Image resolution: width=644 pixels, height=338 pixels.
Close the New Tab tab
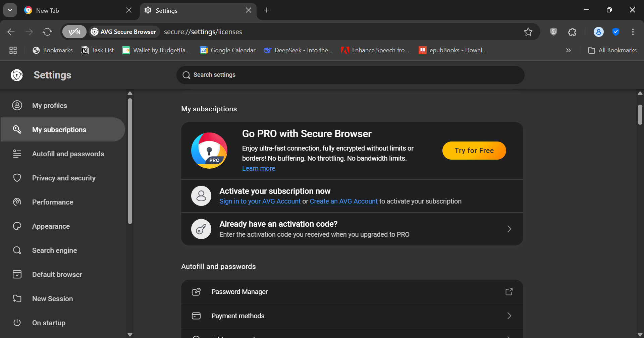coord(129,10)
